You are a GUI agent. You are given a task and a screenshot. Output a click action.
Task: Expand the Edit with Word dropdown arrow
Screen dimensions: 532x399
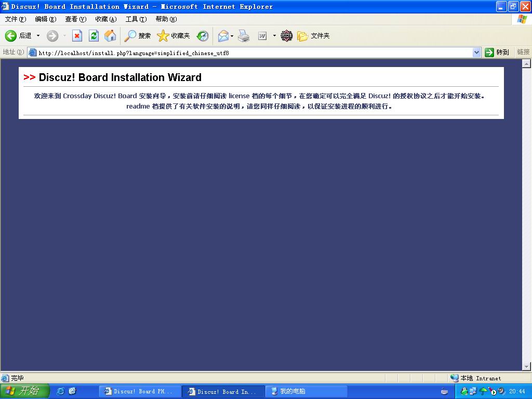click(274, 36)
